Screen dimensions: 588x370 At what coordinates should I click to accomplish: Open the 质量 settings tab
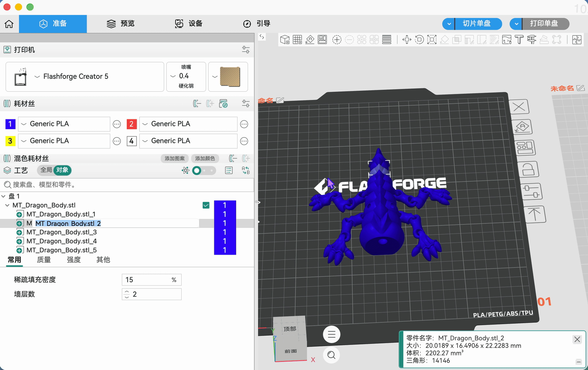[44, 260]
